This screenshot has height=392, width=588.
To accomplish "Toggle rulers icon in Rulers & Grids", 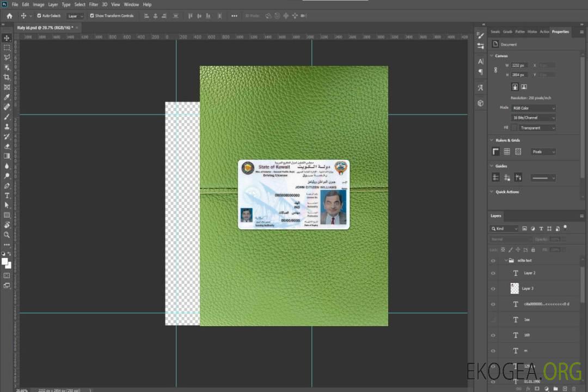I will pos(495,151).
